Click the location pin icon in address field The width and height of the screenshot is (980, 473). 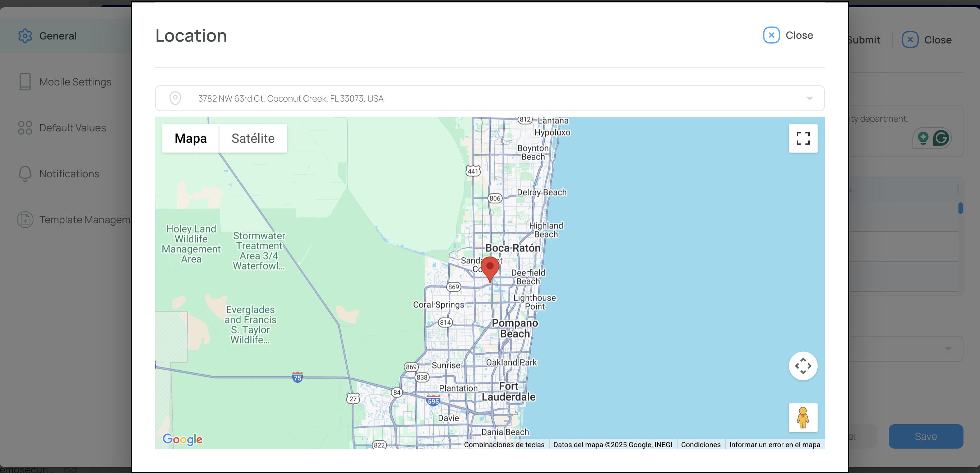coord(175,98)
